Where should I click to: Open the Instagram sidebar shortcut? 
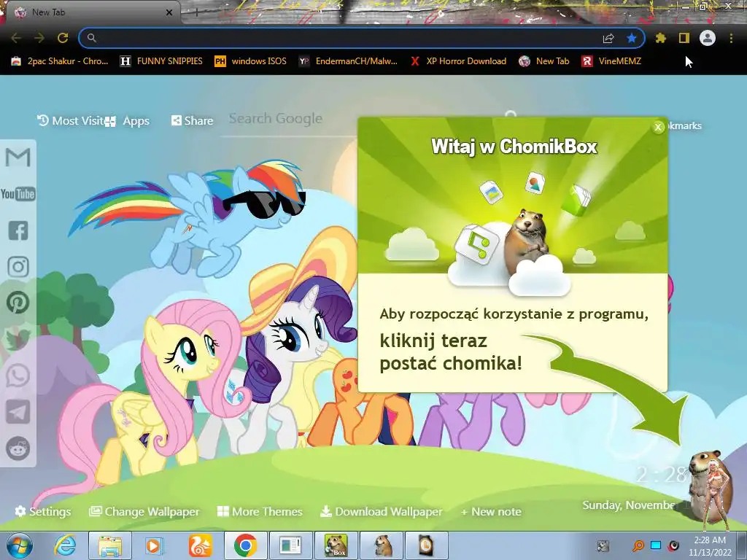click(18, 267)
